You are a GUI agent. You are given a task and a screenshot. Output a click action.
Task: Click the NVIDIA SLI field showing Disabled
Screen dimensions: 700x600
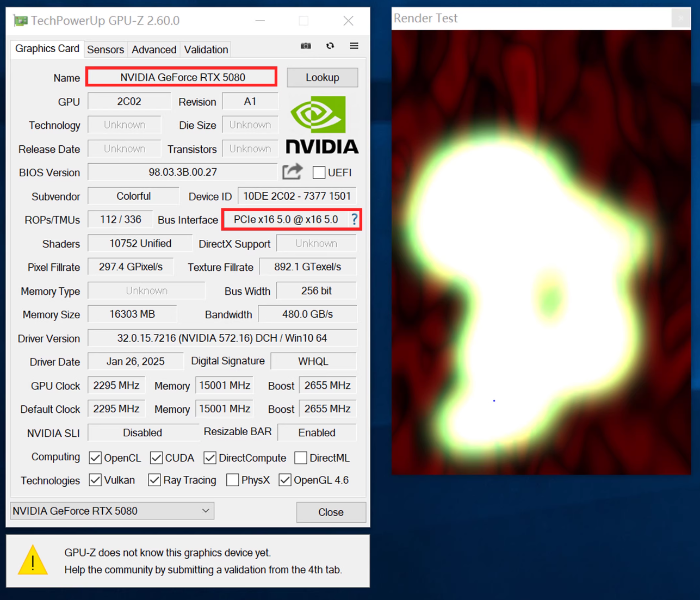143,433
